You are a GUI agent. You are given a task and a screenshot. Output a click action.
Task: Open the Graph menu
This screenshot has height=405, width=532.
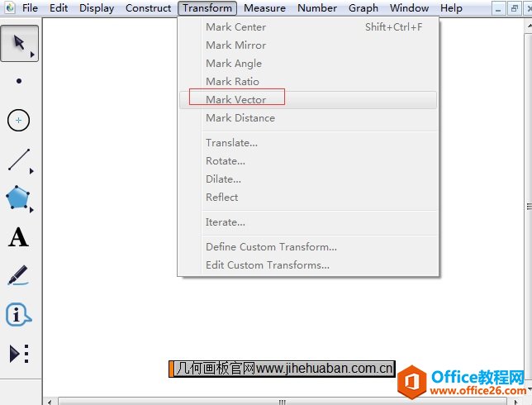pyautogui.click(x=363, y=7)
